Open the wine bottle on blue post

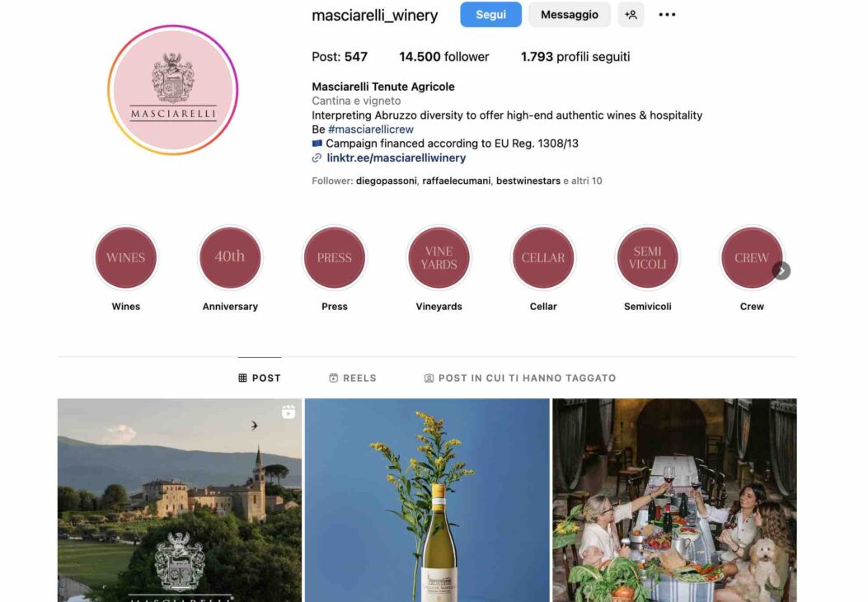click(x=427, y=500)
